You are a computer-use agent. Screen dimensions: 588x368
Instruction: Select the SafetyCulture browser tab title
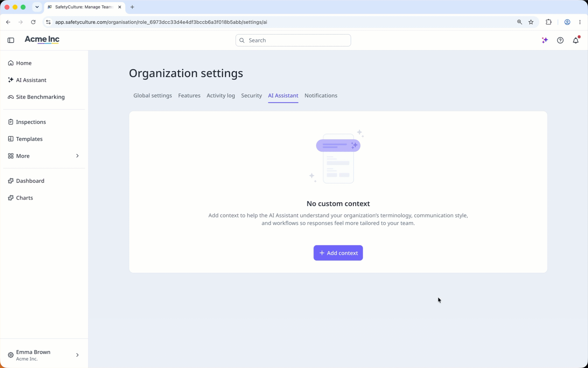point(84,7)
